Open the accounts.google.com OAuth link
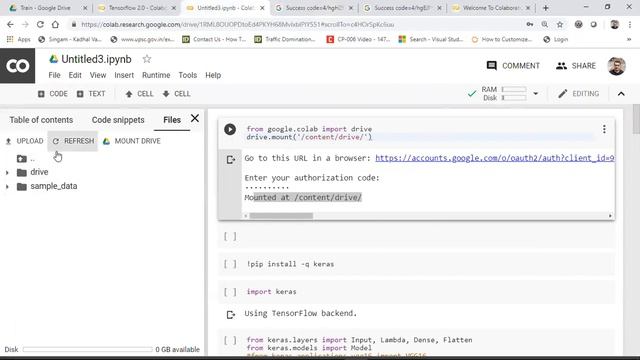Image resolution: width=640 pixels, height=360 pixels. (x=495, y=158)
